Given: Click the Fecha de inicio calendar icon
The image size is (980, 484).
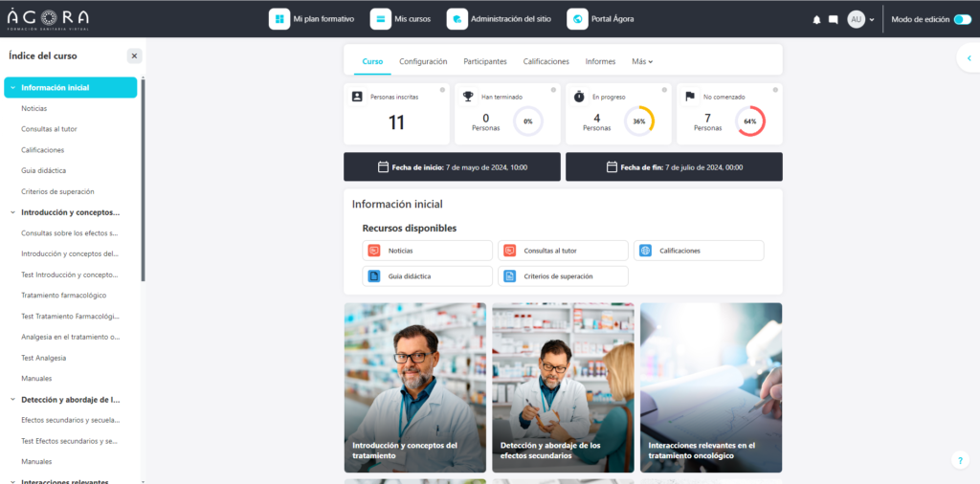Looking at the screenshot, I should (x=383, y=166).
